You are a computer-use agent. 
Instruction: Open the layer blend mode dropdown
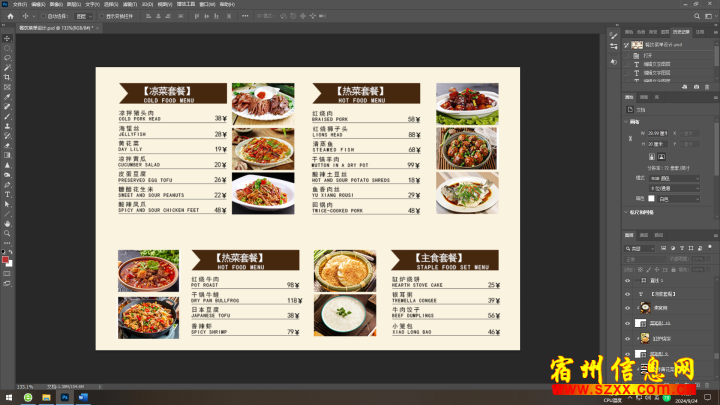tap(645, 259)
